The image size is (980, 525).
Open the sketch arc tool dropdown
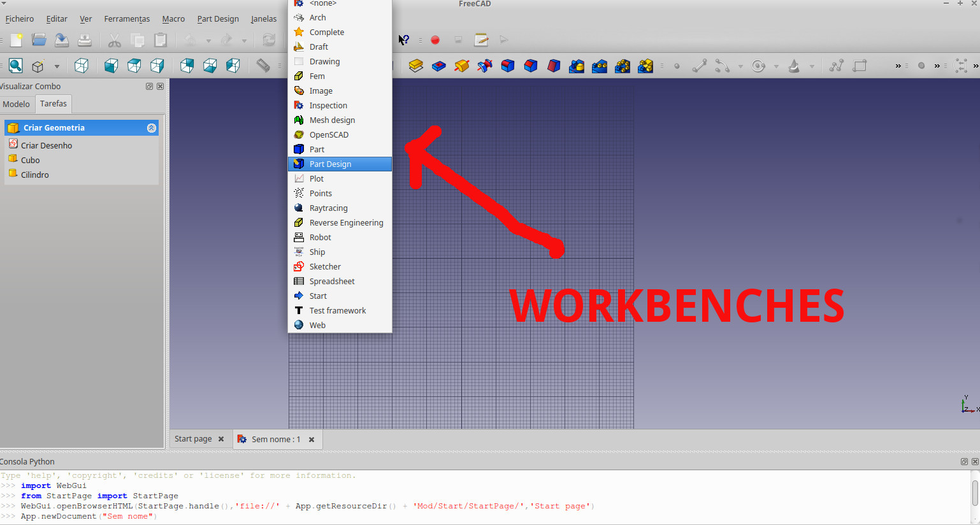tap(740, 66)
